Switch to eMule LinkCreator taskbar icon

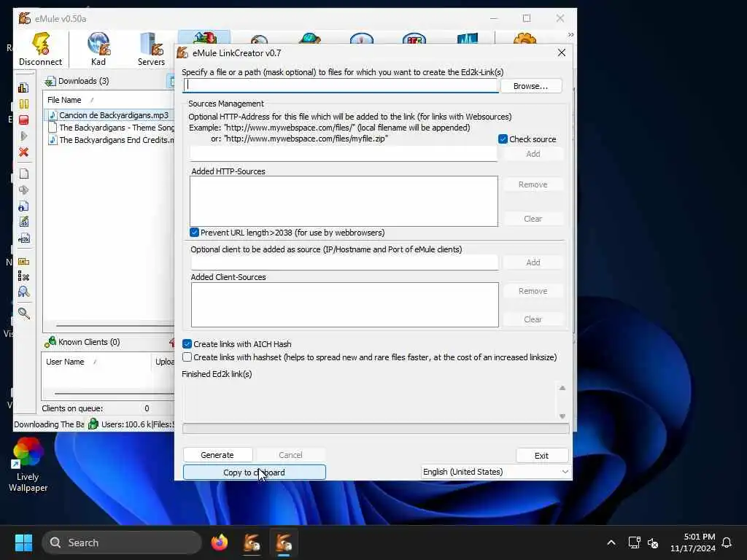284,542
